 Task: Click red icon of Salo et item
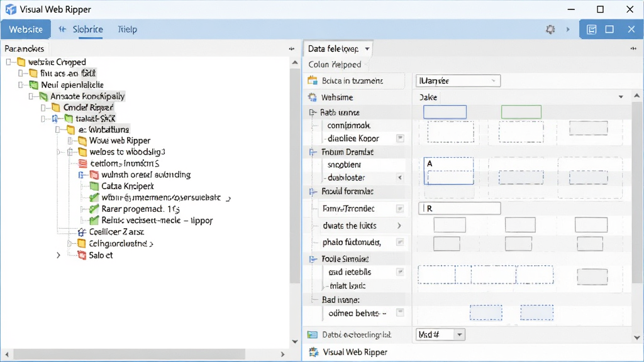coord(82,255)
